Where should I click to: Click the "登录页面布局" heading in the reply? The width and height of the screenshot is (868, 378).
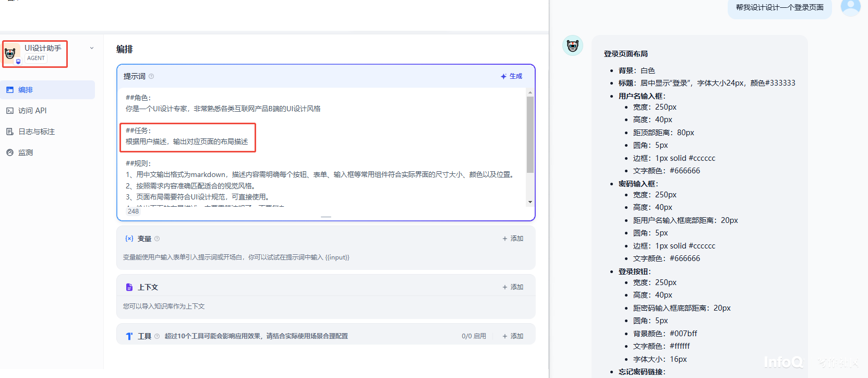tap(626, 54)
